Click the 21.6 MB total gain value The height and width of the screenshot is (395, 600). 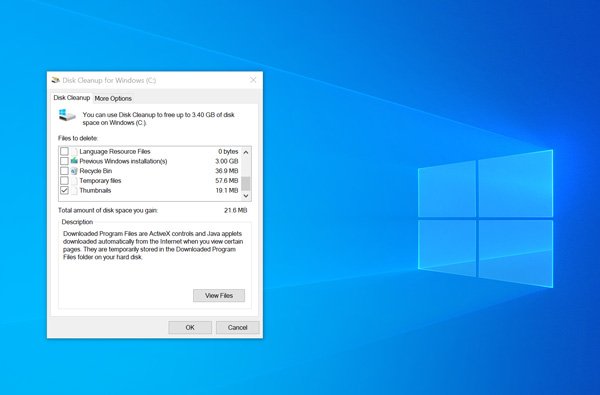(235, 210)
